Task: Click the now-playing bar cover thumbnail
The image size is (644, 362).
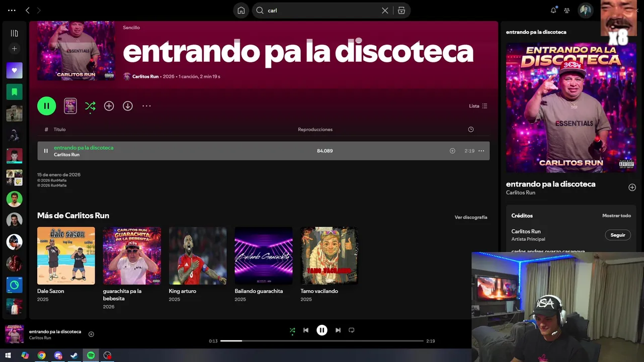Action: pos(14,334)
